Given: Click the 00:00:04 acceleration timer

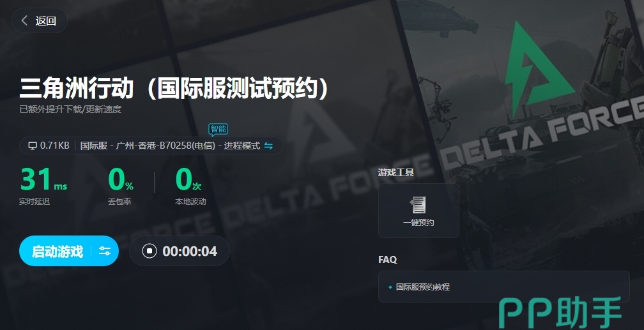Looking at the screenshot, I should pos(190,251).
